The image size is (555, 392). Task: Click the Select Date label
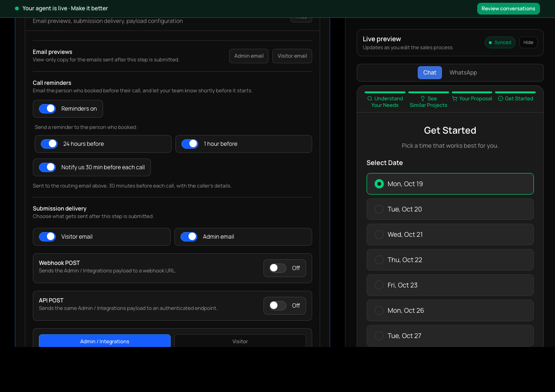[385, 163]
